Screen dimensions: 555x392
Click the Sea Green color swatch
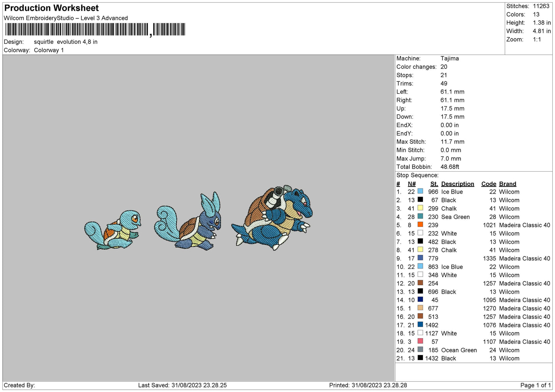(x=420, y=217)
